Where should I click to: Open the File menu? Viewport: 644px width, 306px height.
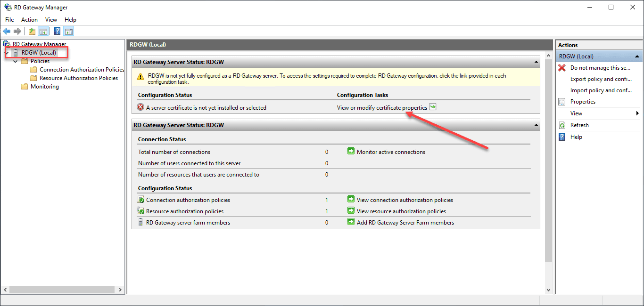point(9,20)
